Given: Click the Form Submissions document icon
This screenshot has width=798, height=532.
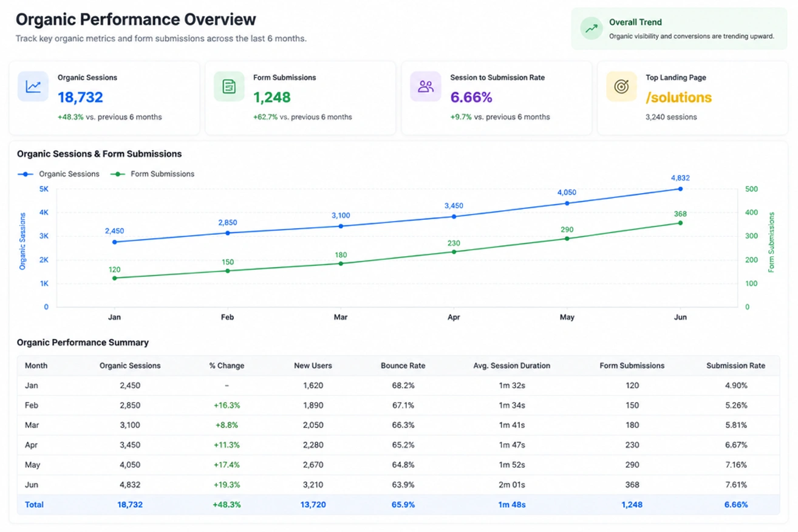Looking at the screenshot, I should point(229,86).
